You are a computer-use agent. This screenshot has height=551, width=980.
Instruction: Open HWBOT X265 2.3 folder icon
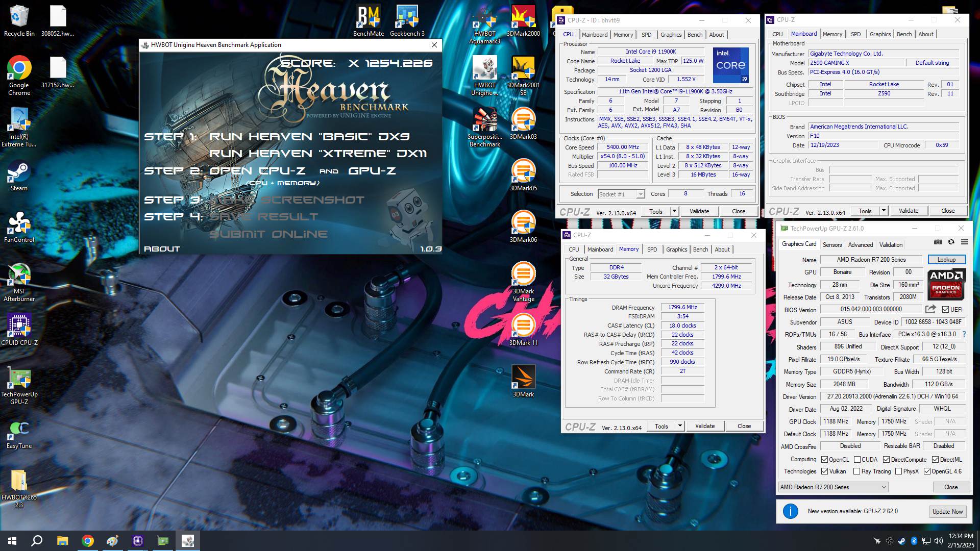tap(19, 488)
